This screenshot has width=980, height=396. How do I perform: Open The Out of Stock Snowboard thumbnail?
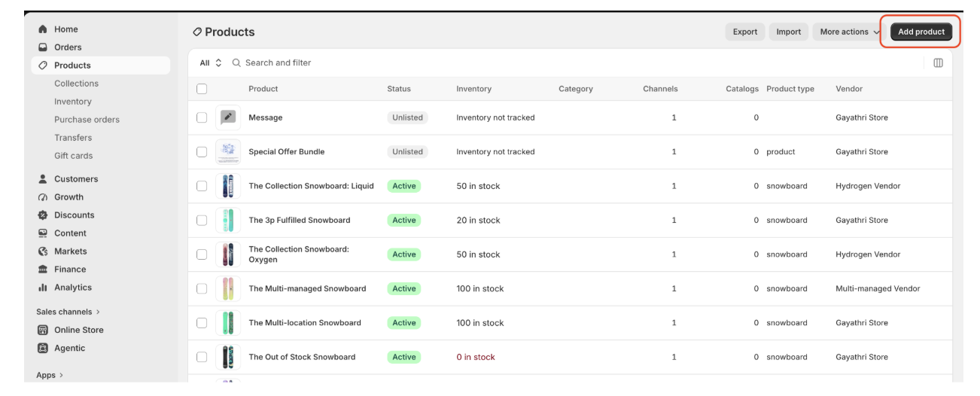click(x=228, y=357)
